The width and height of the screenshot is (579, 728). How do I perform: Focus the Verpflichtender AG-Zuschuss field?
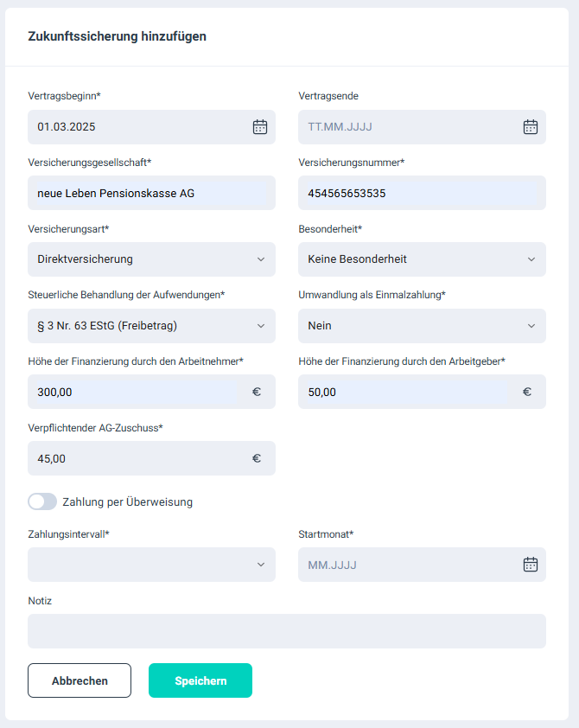[134, 458]
